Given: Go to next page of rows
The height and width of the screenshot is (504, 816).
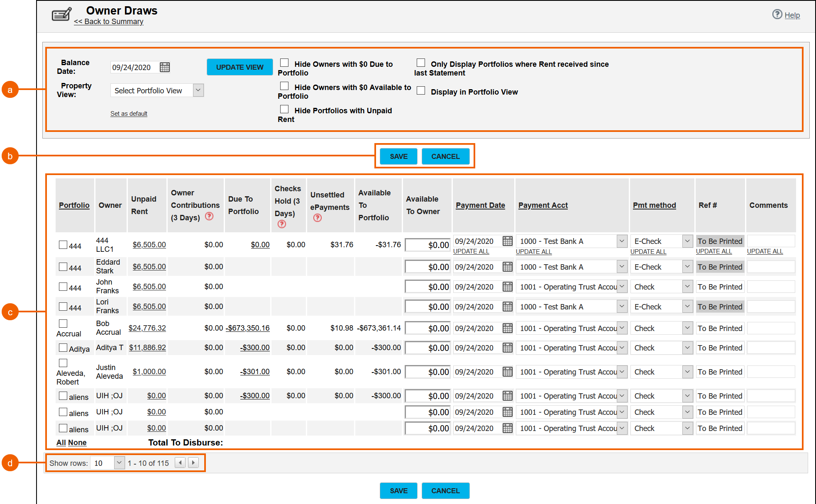Looking at the screenshot, I should (x=193, y=463).
